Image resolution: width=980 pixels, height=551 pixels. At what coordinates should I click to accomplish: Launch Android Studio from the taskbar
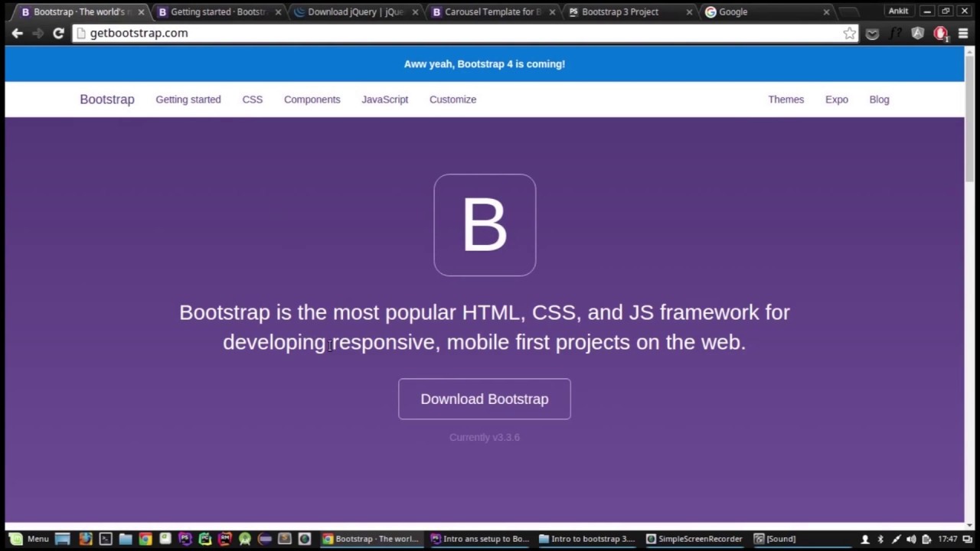click(245, 539)
